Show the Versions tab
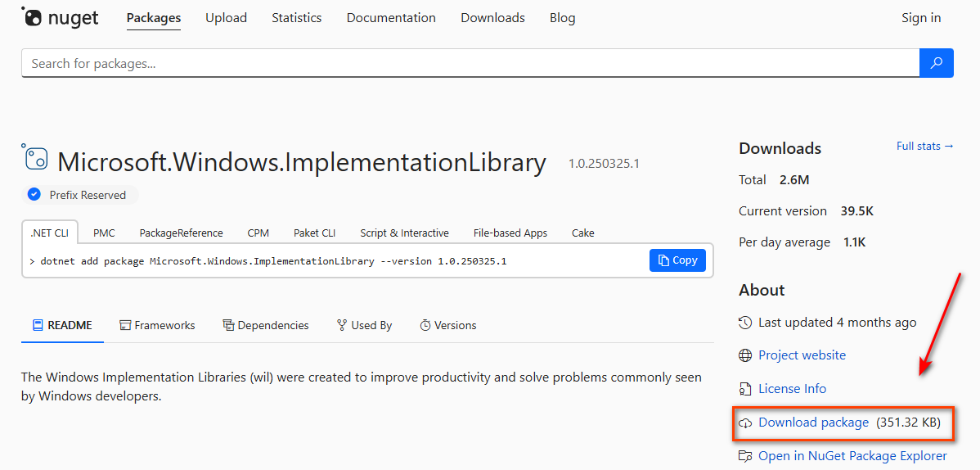 point(448,325)
